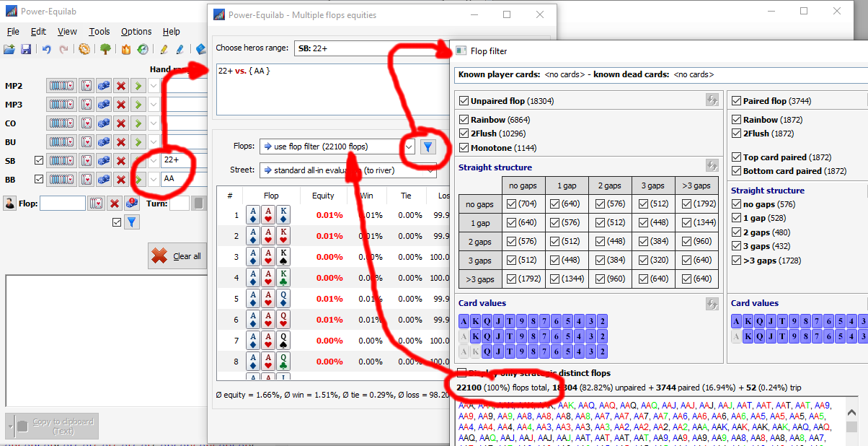Image resolution: width=868 pixels, height=446 pixels.
Task: Uncheck the Unpaired flop checkbox
Action: [464, 101]
